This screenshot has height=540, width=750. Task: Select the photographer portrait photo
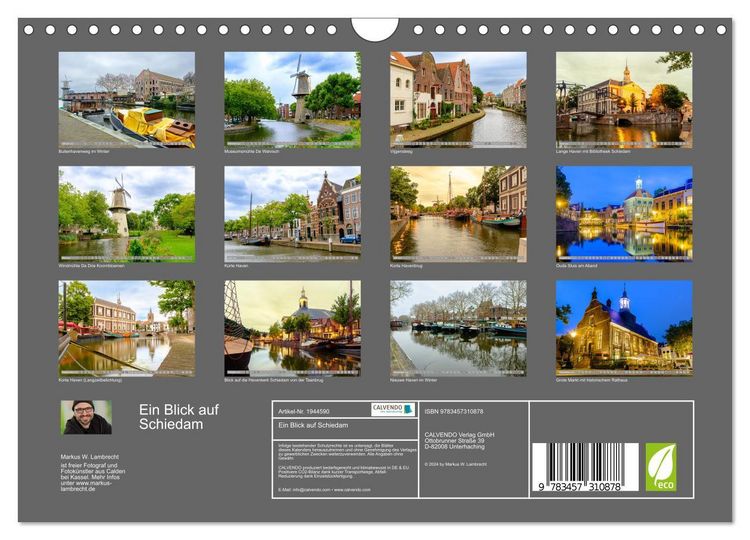[86, 417]
